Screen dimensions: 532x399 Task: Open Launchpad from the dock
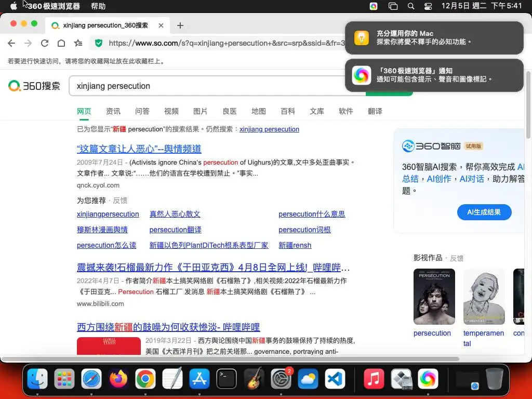coord(64,379)
